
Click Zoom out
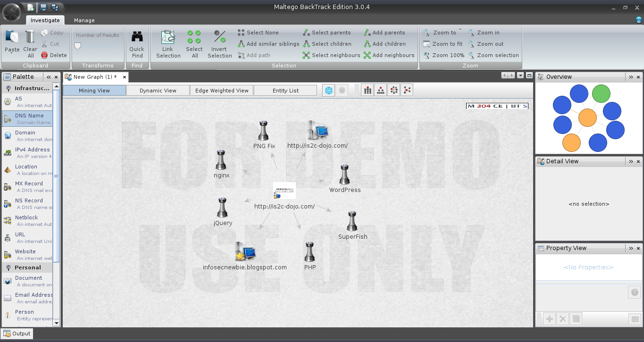486,44
